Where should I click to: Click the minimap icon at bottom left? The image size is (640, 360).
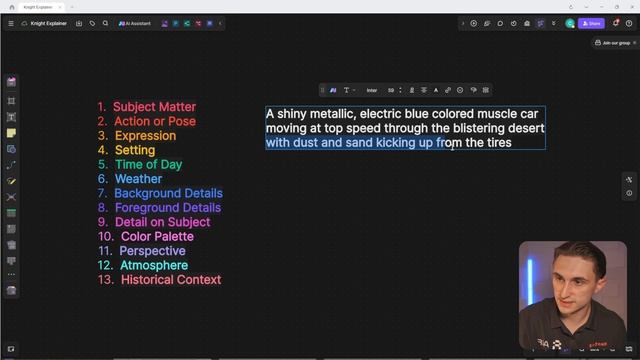tap(11, 349)
